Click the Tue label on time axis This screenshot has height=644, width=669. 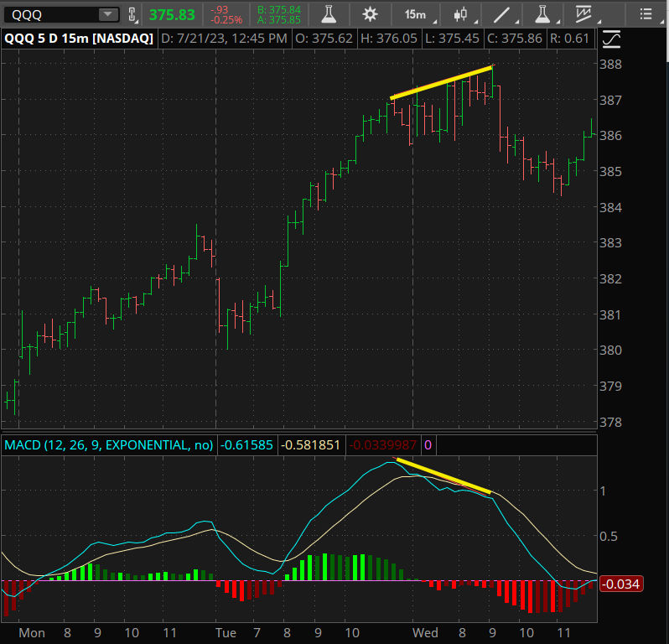226,633
